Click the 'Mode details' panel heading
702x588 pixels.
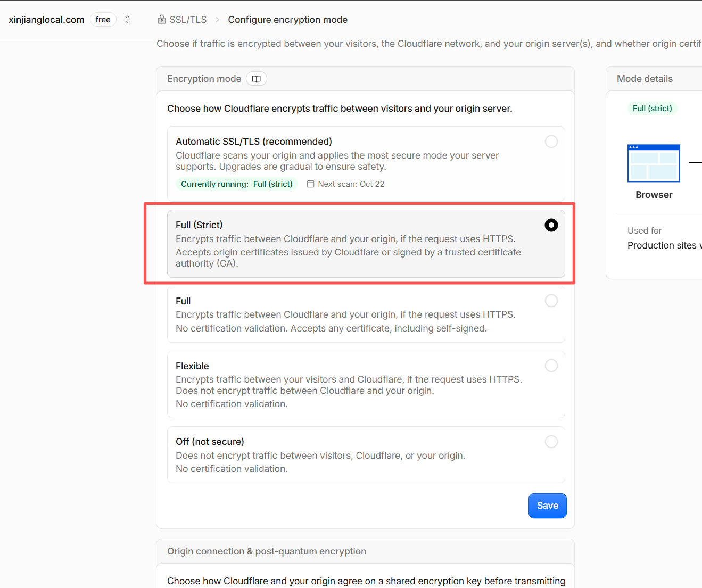[645, 79]
